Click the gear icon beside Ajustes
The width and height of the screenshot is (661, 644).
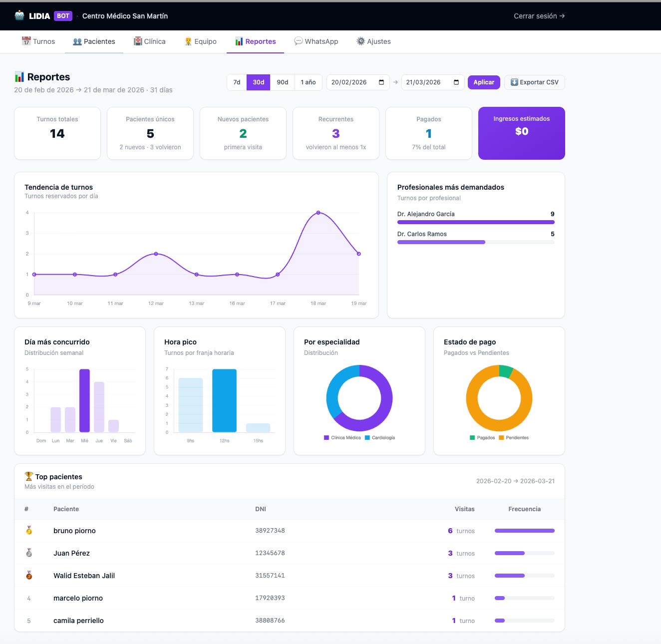click(360, 41)
